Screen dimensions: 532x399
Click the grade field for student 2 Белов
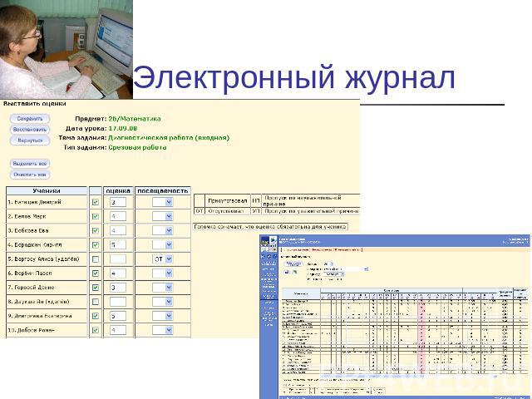118,216
